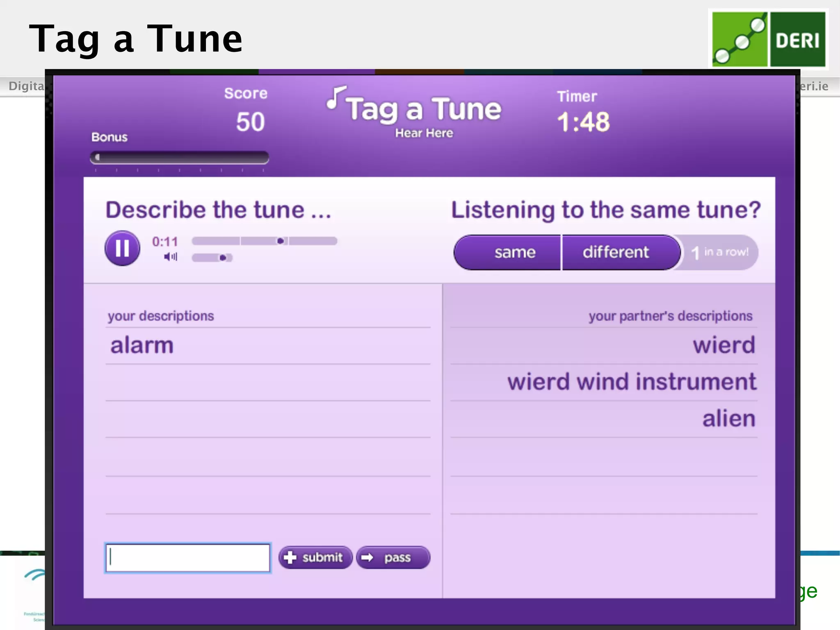The image size is (840, 630).
Task: Click the description text input field
Action: click(x=188, y=558)
